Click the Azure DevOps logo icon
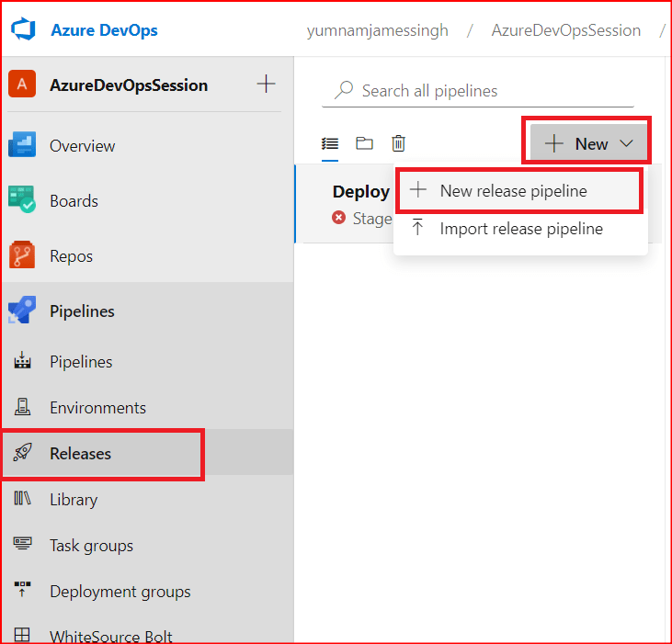Image resolution: width=672 pixels, height=644 pixels. click(22, 30)
